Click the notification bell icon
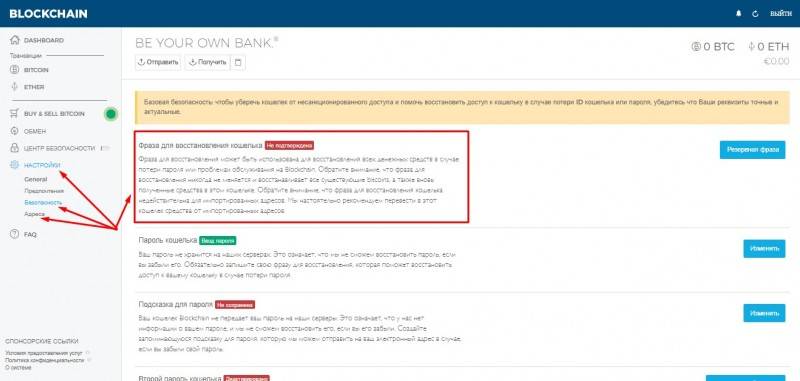The width and height of the screenshot is (800, 381). click(738, 14)
